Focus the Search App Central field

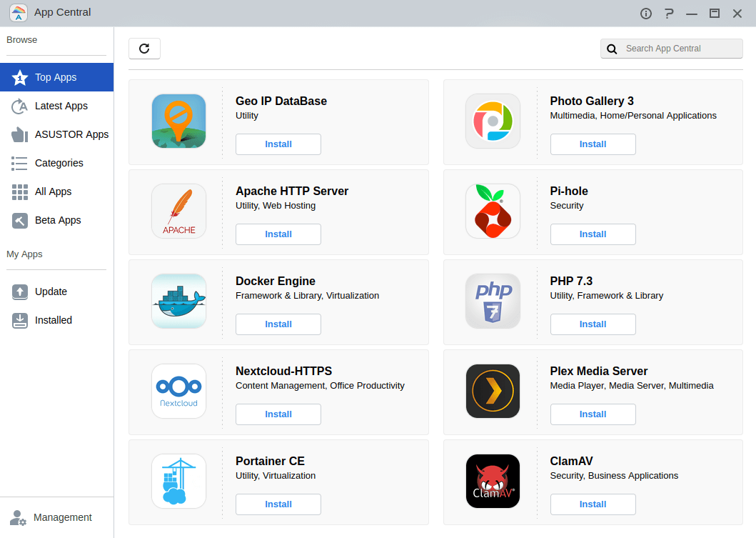coord(671,49)
